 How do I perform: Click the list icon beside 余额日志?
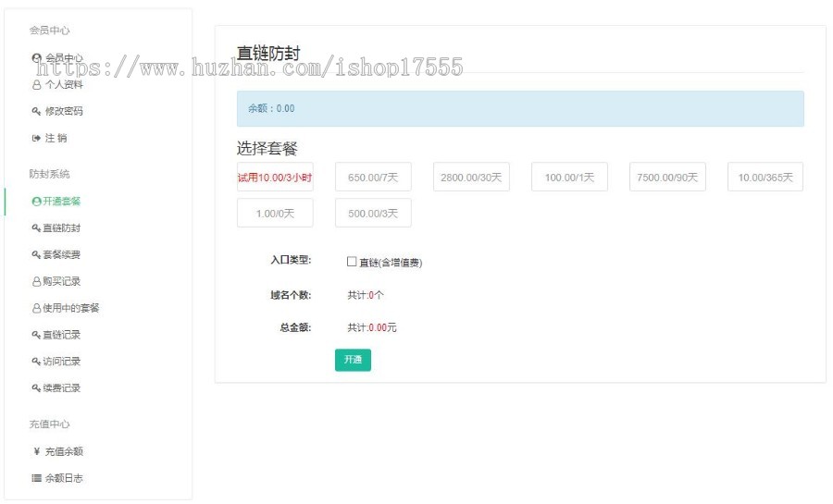[36, 478]
